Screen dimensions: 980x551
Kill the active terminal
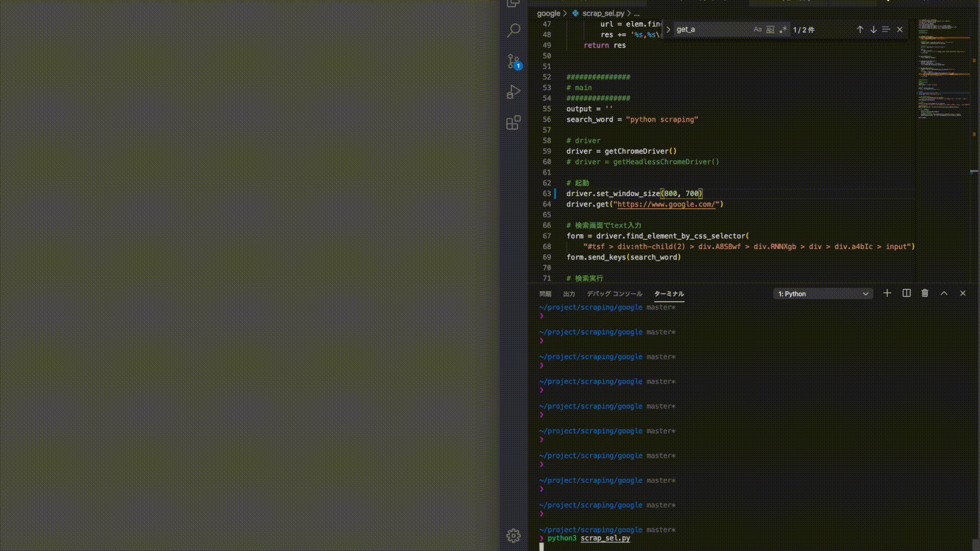925,293
